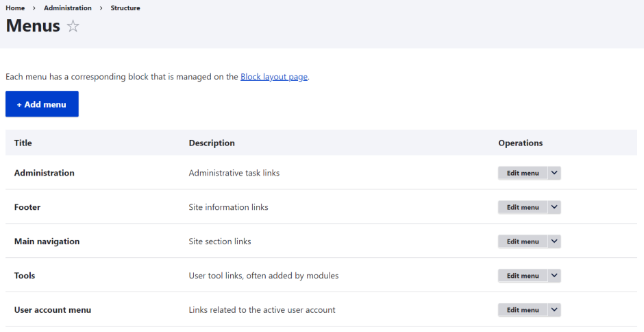644x332 pixels.
Task: Open Administration in the breadcrumb trail
Action: (67, 8)
